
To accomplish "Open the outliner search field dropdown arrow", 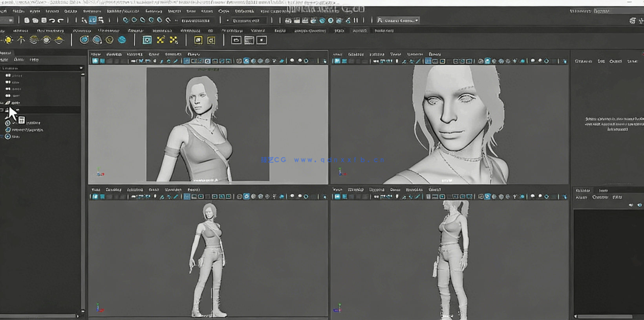I will click(81, 68).
